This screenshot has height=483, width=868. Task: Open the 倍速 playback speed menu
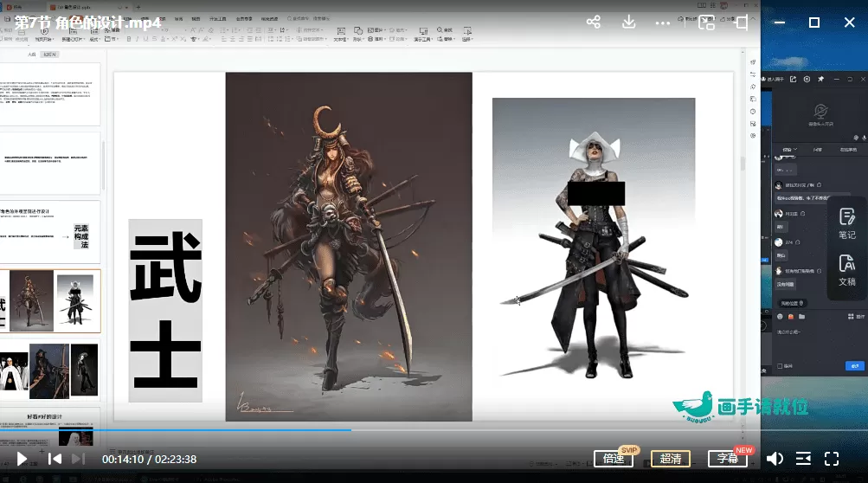point(614,459)
